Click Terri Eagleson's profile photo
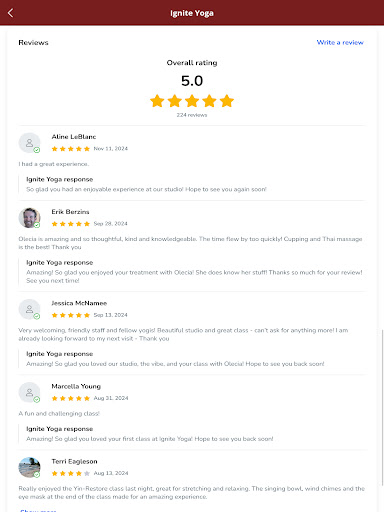The height and width of the screenshot is (512, 384). [x=29, y=467]
